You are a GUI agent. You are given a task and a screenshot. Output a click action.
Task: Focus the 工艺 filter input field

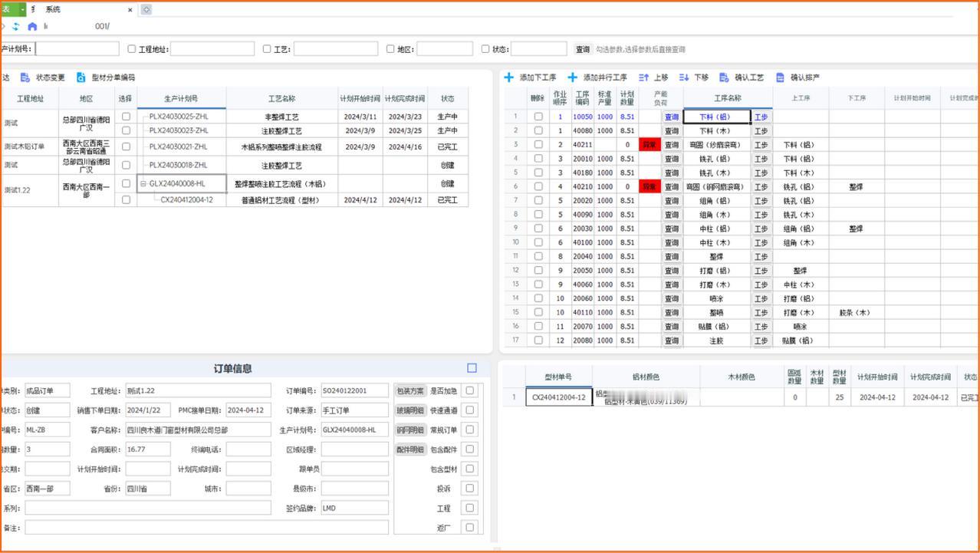[x=336, y=49]
